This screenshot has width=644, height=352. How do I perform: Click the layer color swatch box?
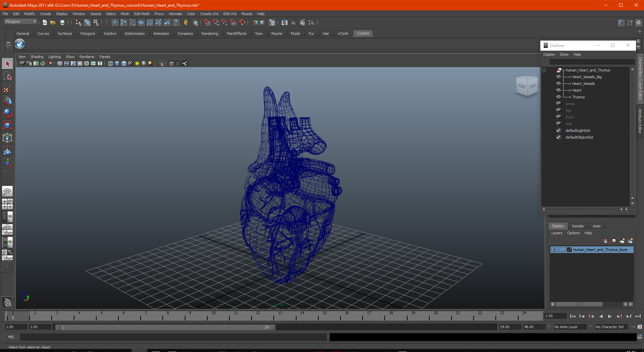tap(569, 250)
